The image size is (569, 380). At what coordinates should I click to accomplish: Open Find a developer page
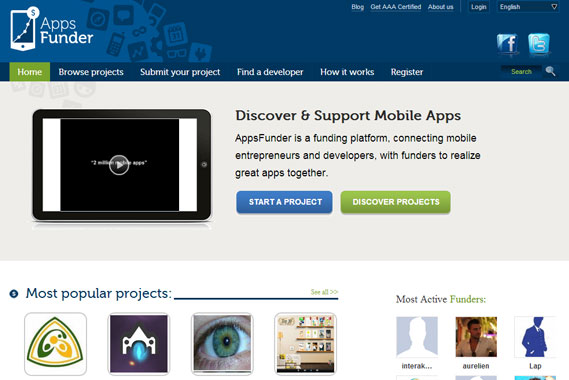tap(270, 72)
